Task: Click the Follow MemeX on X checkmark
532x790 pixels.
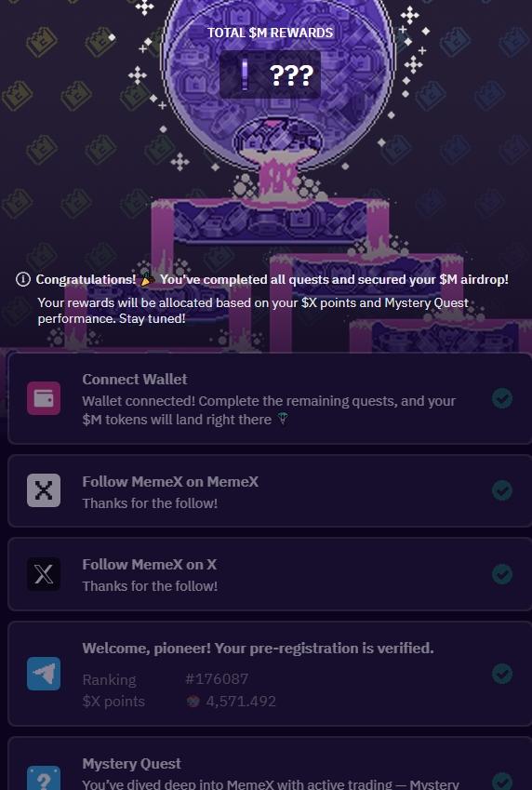Action: [502, 574]
